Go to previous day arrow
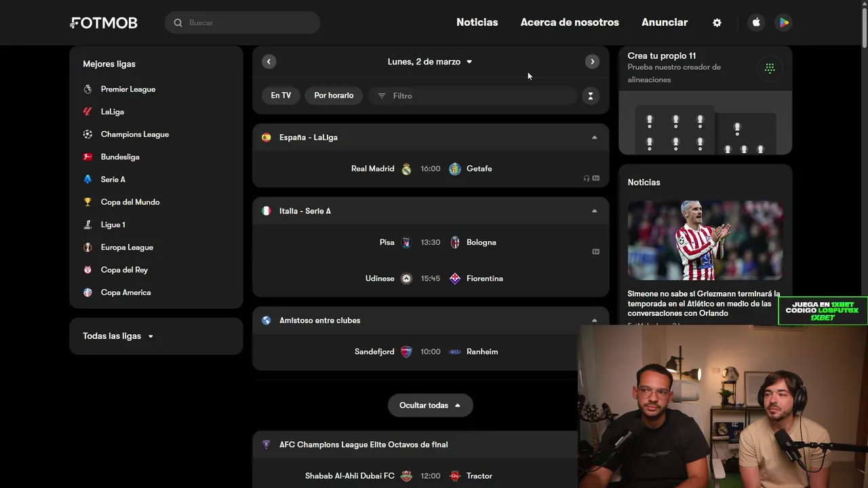 pos(269,62)
